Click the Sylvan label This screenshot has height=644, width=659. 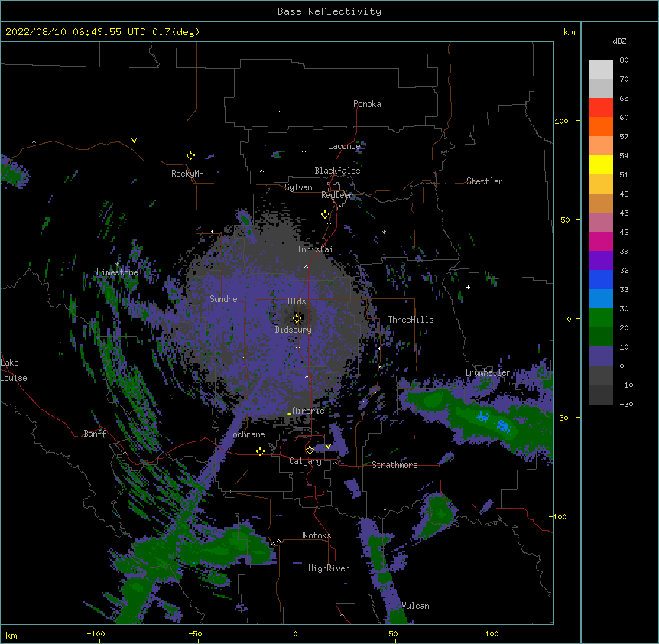click(298, 187)
